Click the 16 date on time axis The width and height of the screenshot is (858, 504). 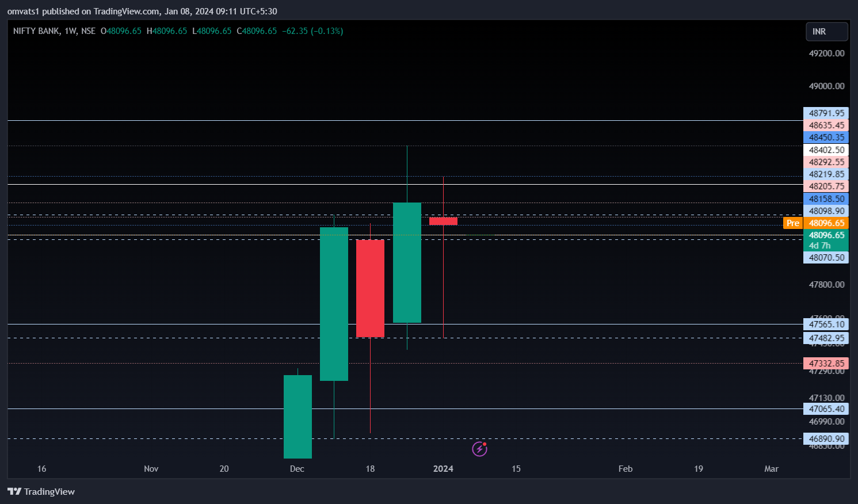(x=41, y=469)
